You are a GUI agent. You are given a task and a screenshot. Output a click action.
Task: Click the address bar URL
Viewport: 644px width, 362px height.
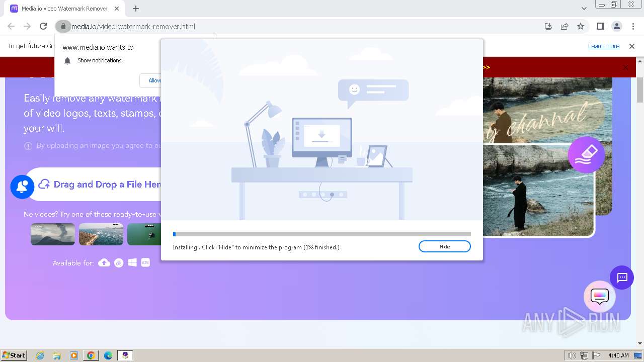133,26
